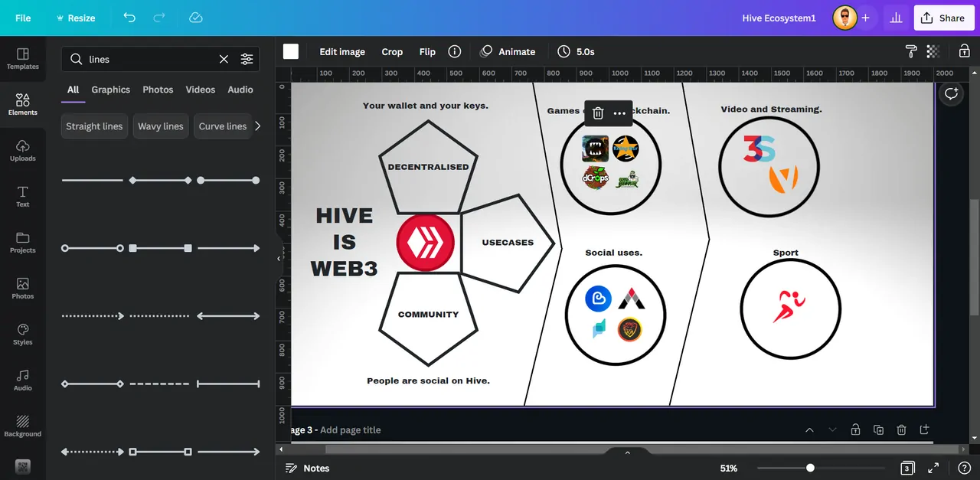Open the help question mark
980x480 pixels.
(x=964, y=468)
